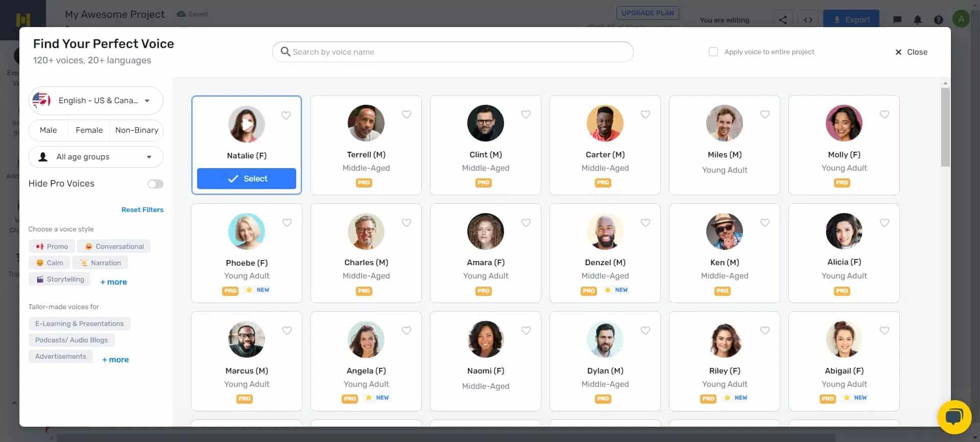Filter voices by Male

(x=49, y=130)
